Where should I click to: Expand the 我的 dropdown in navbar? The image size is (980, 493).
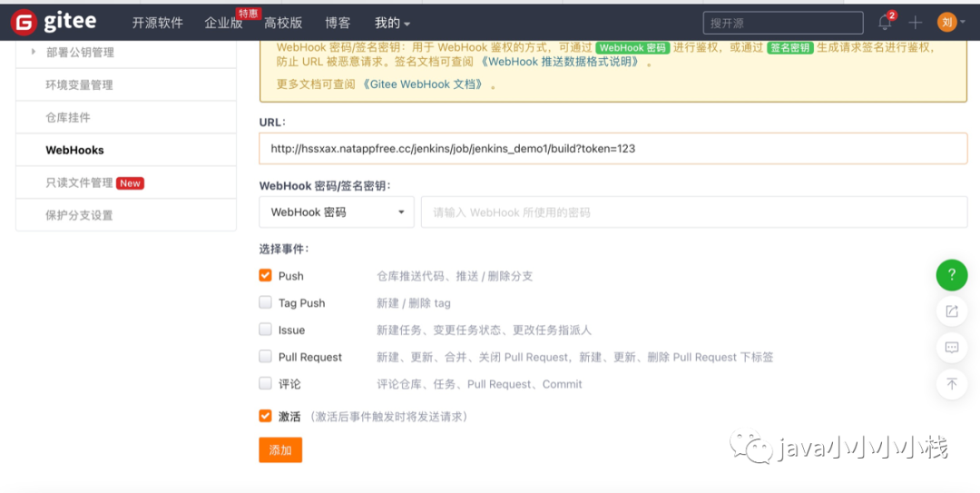pos(392,23)
